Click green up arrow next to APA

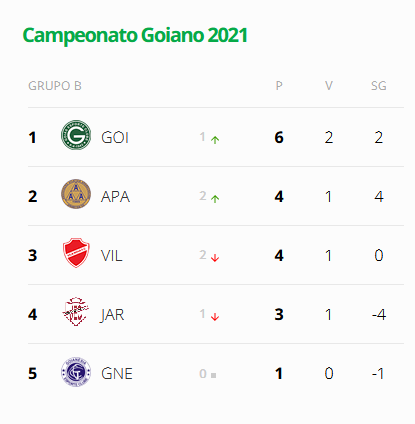215,199
